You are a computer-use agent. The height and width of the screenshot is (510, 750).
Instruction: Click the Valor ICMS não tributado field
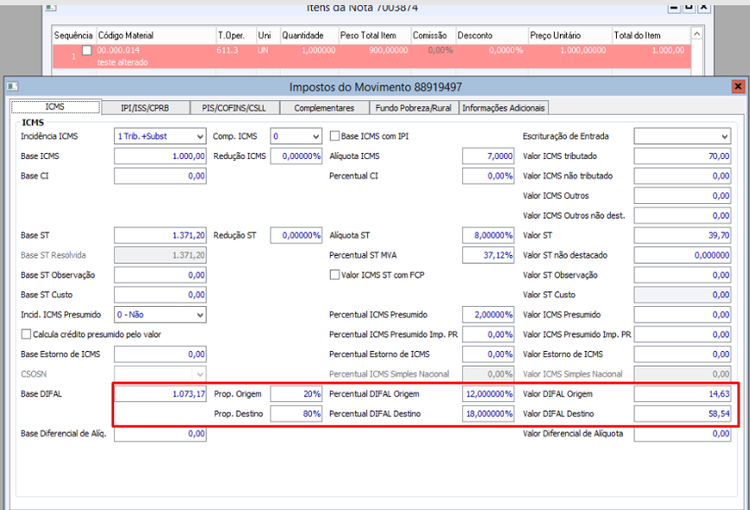pyautogui.click(x=683, y=176)
